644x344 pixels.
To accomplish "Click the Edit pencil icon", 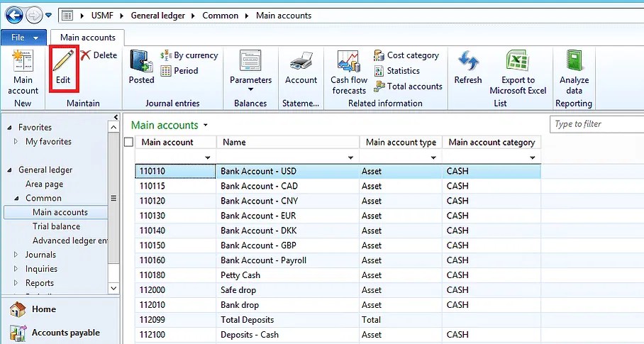I will pyautogui.click(x=63, y=61).
